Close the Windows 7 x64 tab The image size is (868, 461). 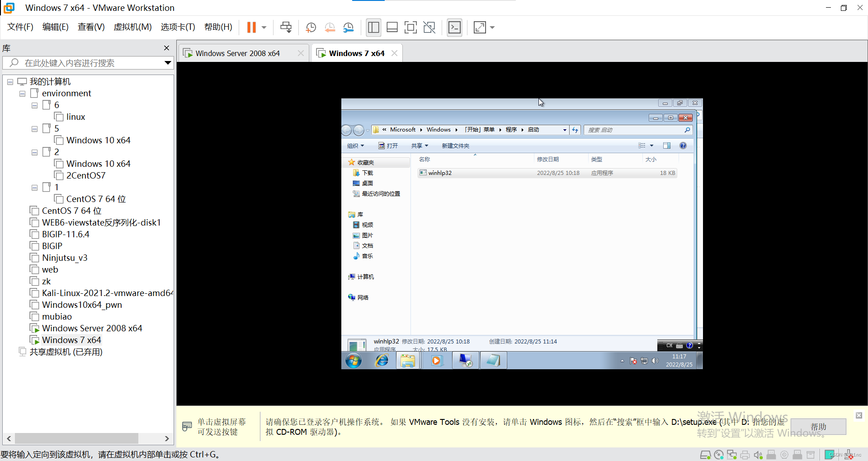click(394, 53)
